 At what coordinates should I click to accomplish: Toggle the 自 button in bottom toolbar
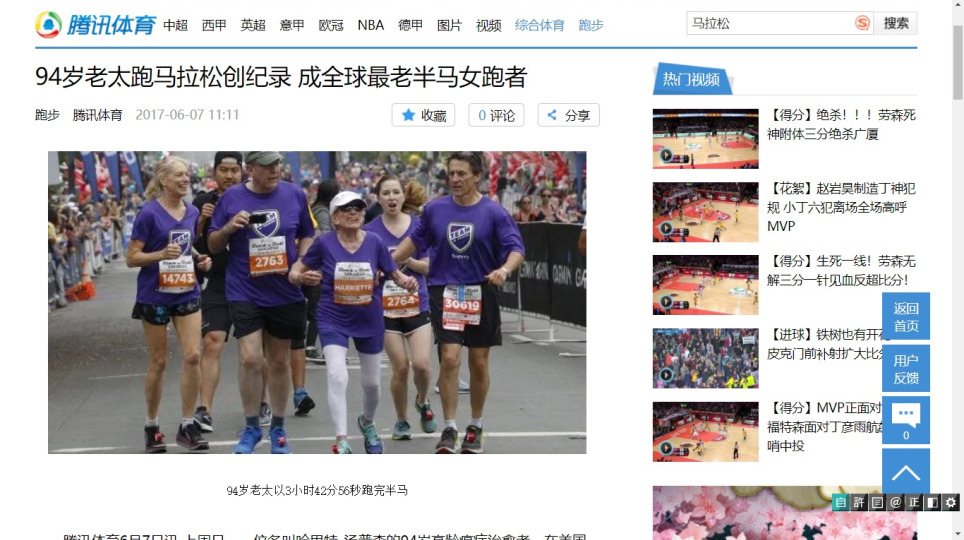(x=840, y=502)
